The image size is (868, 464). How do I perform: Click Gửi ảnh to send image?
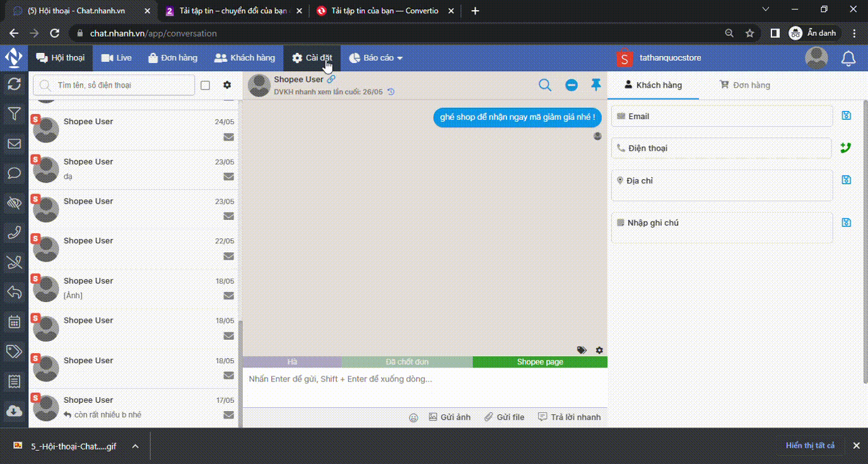coord(450,417)
